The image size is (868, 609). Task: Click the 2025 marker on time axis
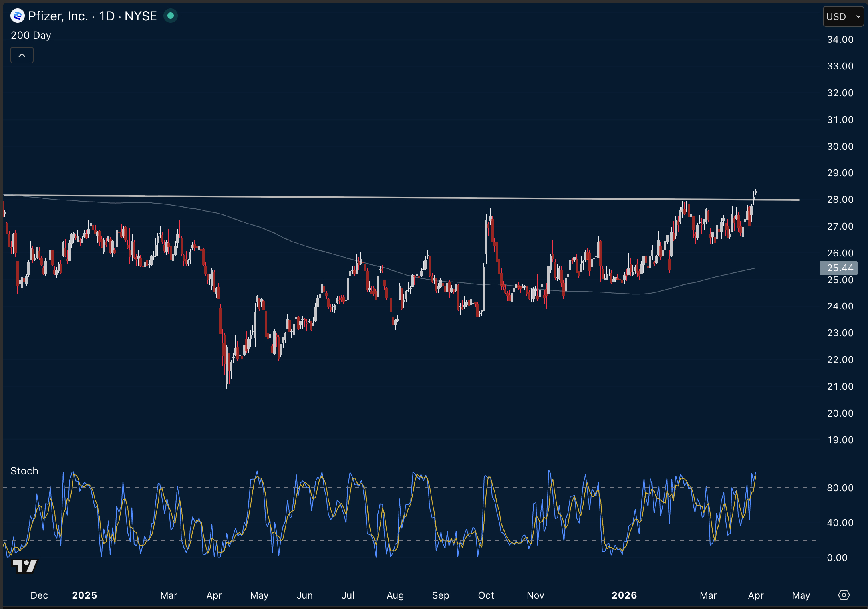point(85,595)
